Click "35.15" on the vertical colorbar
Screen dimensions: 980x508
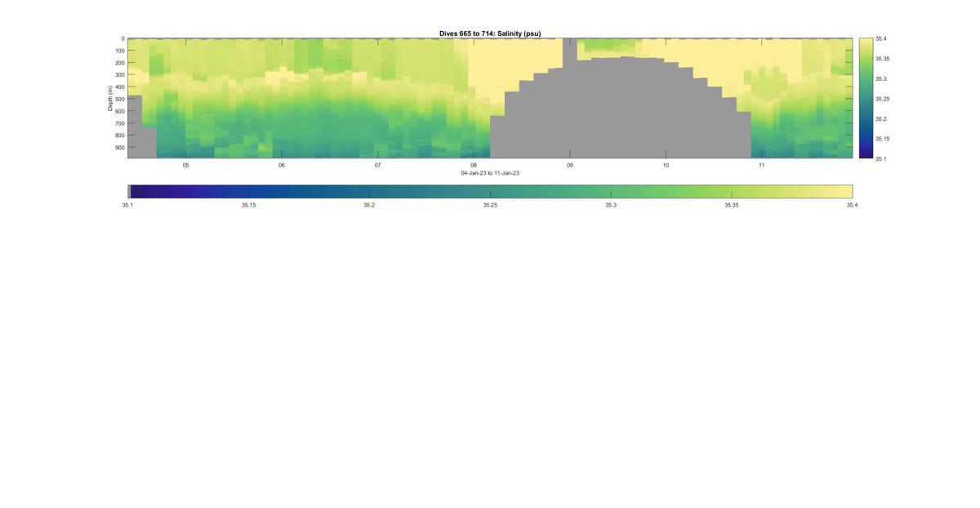tap(883, 139)
